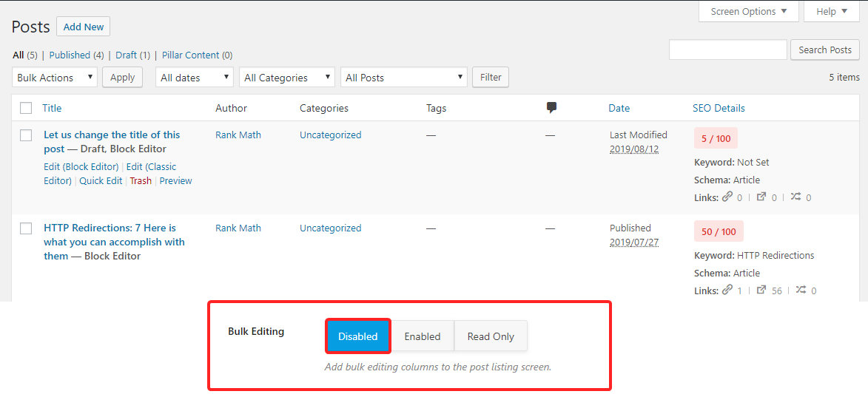Viewport: 868px width, 394px height.
Task: Switch Bulk Editing to Read Only
Action: click(490, 336)
